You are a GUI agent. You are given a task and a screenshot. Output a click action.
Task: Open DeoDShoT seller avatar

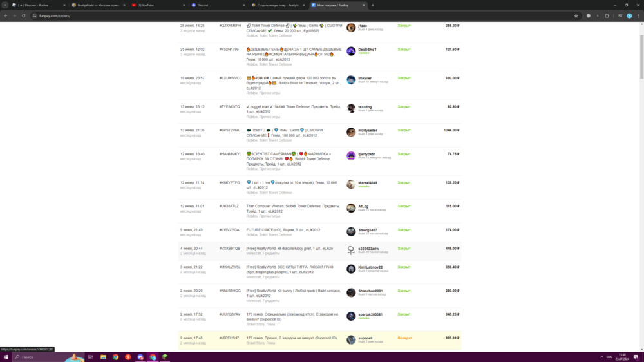[x=351, y=52]
